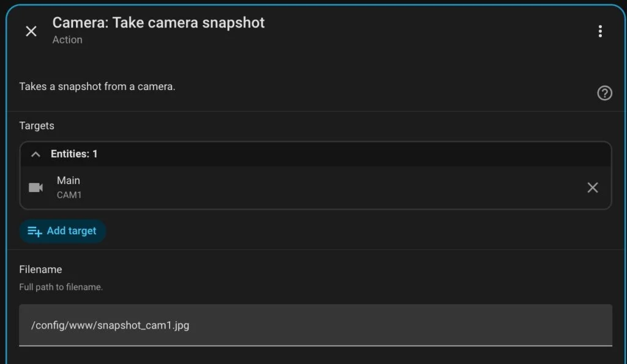Click the "Camera: Take camera snapshot" title
Viewport: 627px width, 364px height.
pos(159,23)
